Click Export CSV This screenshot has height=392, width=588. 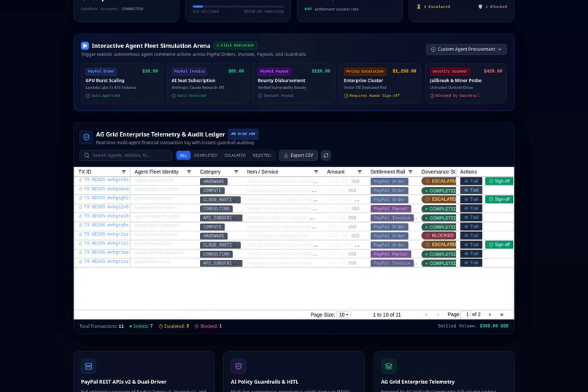[298, 155]
